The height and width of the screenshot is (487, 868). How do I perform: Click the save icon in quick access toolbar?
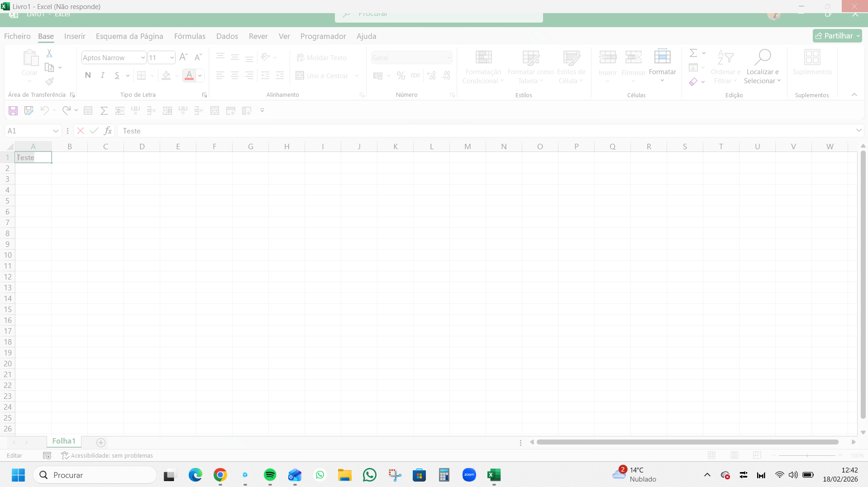pos(13,110)
